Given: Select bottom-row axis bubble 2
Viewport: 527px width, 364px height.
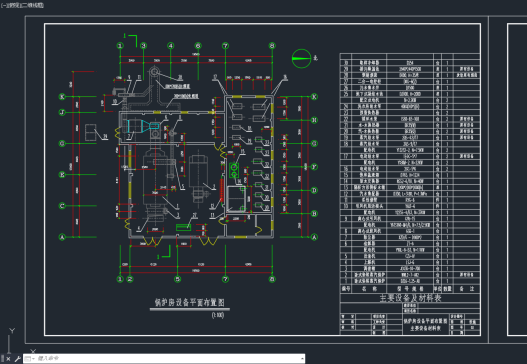Looking at the screenshot, I should click(x=130, y=279).
